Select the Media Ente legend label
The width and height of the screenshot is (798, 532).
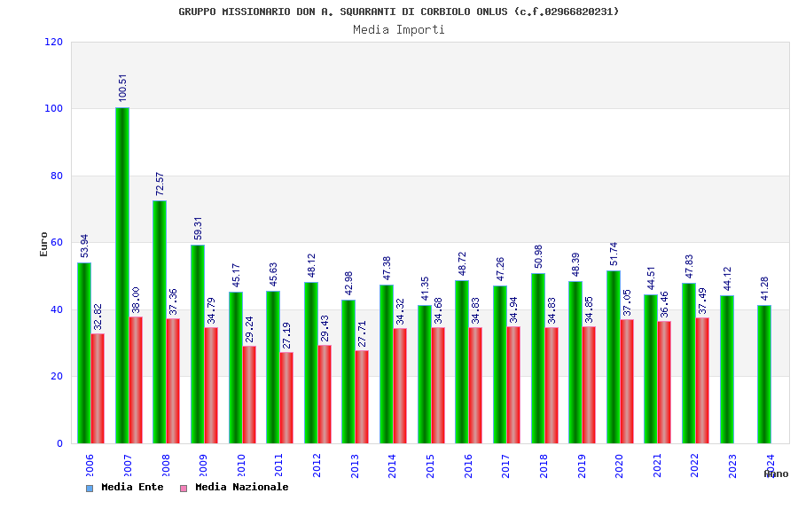click(132, 487)
